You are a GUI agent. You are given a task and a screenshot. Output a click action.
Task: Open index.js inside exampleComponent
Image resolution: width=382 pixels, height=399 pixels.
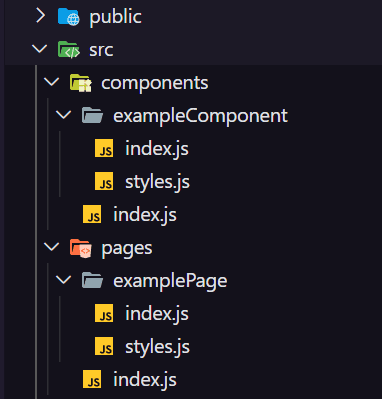157,149
